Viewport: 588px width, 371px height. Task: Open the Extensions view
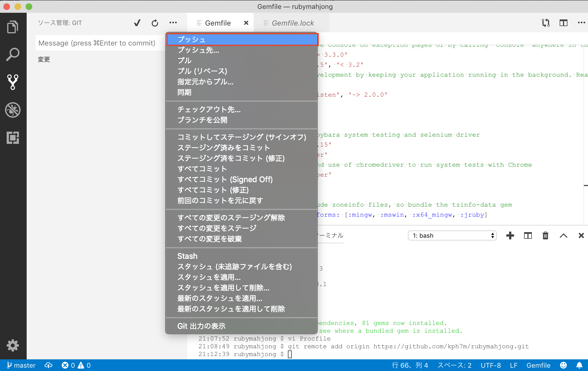point(13,138)
